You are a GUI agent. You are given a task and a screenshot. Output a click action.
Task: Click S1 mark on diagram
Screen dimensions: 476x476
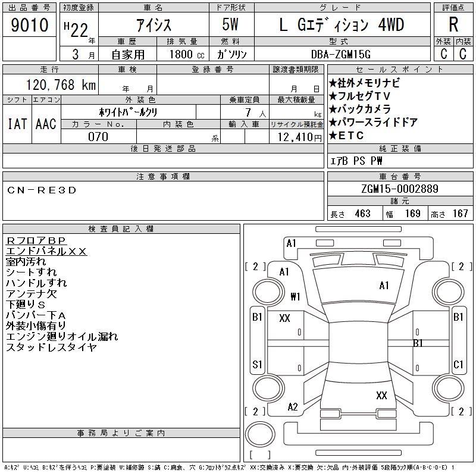tap(257, 364)
